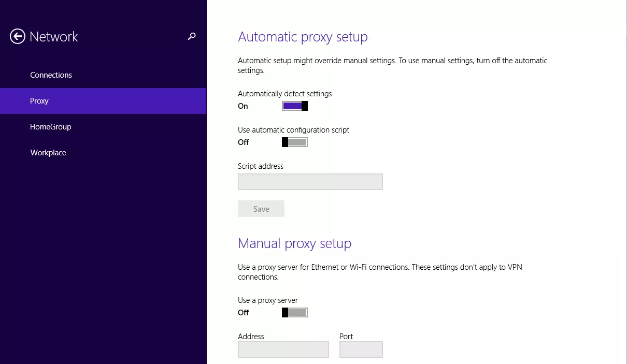
Task: Focus the proxy Address input field
Action: click(x=283, y=350)
